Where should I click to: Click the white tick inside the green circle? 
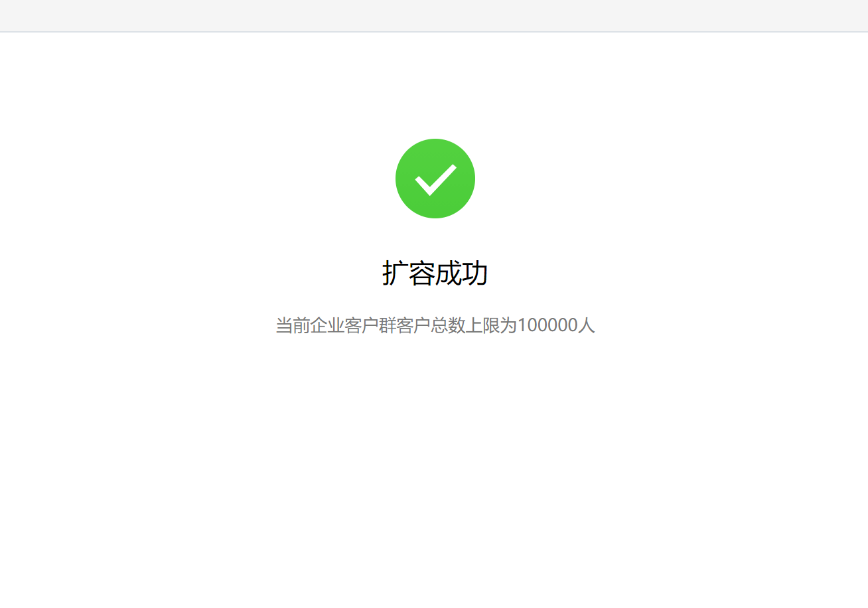pyautogui.click(x=436, y=180)
